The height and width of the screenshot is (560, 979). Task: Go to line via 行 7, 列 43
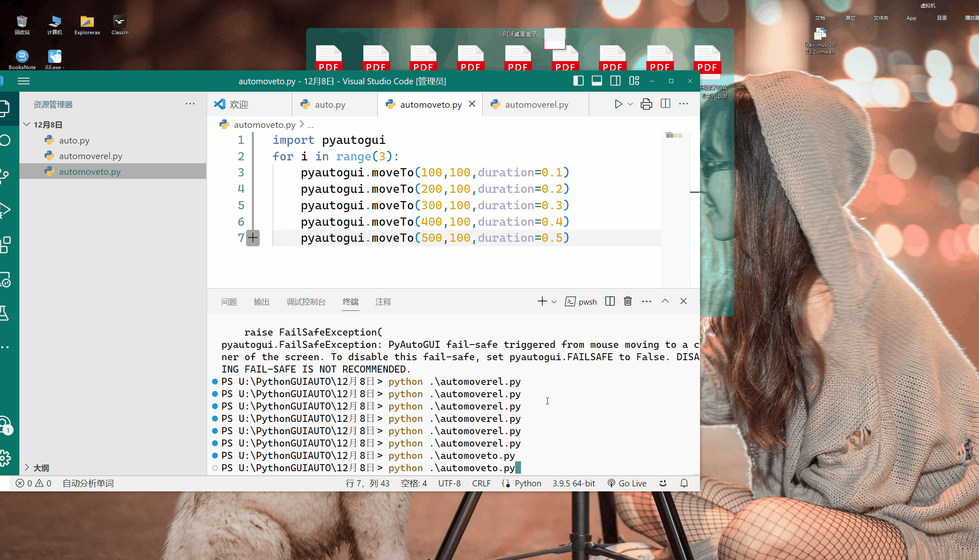point(367,483)
